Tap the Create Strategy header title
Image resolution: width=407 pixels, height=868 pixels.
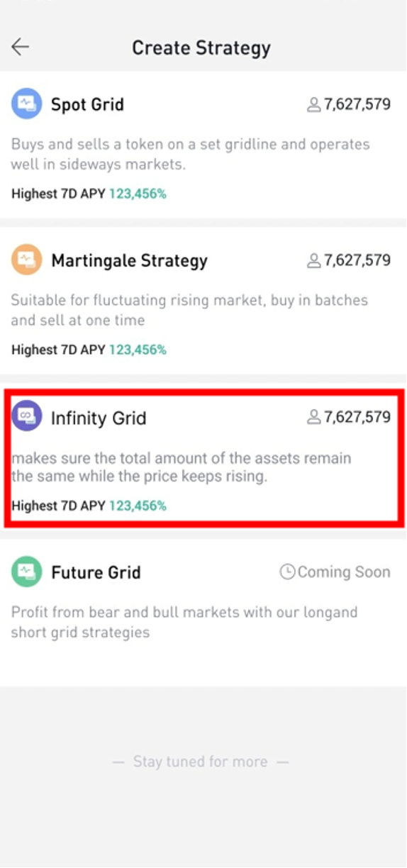[201, 48]
